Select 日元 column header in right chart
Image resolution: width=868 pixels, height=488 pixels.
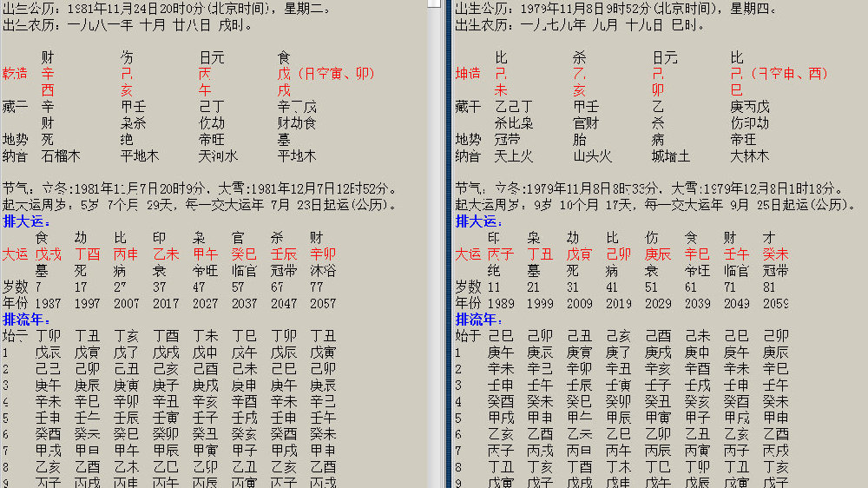664,57
